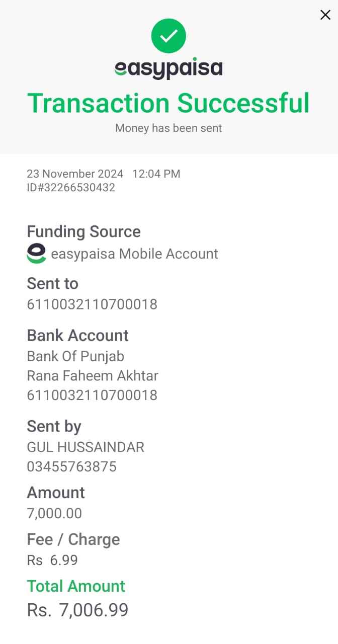Screen dimensions: 338x644
Task: Select transaction ID#32266530432
Action: 71,188
